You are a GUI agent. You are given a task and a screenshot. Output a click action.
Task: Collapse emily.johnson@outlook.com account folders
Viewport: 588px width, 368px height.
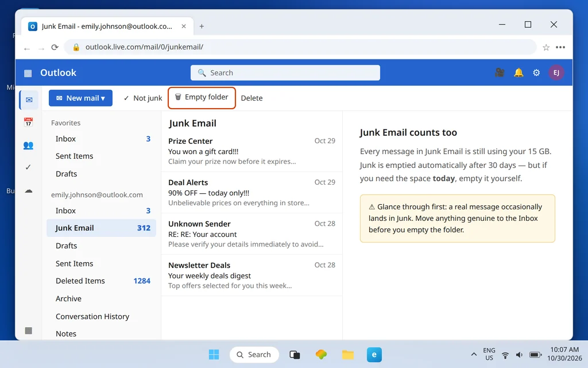tap(97, 195)
